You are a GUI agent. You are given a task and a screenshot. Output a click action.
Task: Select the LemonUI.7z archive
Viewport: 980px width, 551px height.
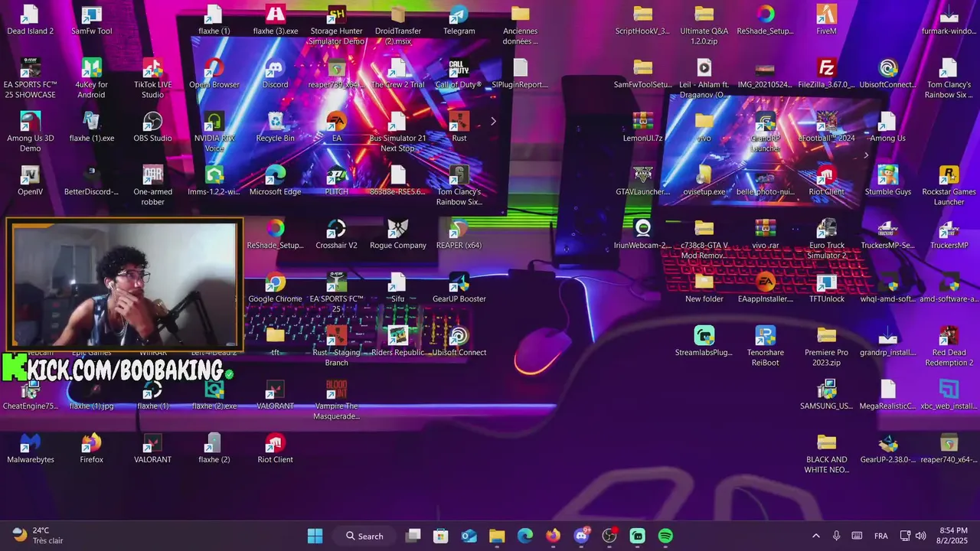pos(643,128)
